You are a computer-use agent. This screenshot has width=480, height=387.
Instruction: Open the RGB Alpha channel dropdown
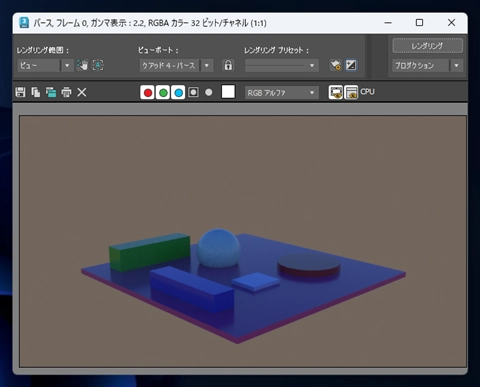point(282,93)
